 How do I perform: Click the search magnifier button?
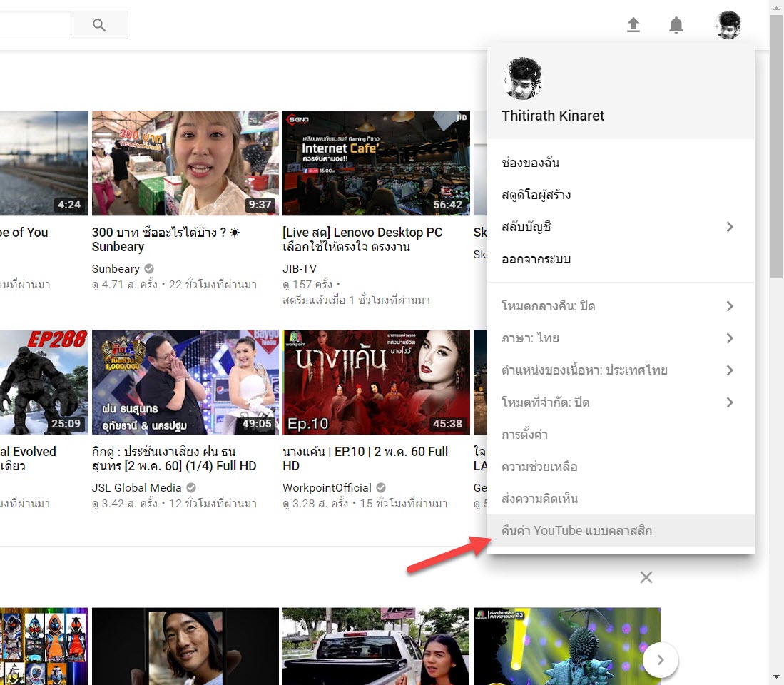click(x=99, y=25)
